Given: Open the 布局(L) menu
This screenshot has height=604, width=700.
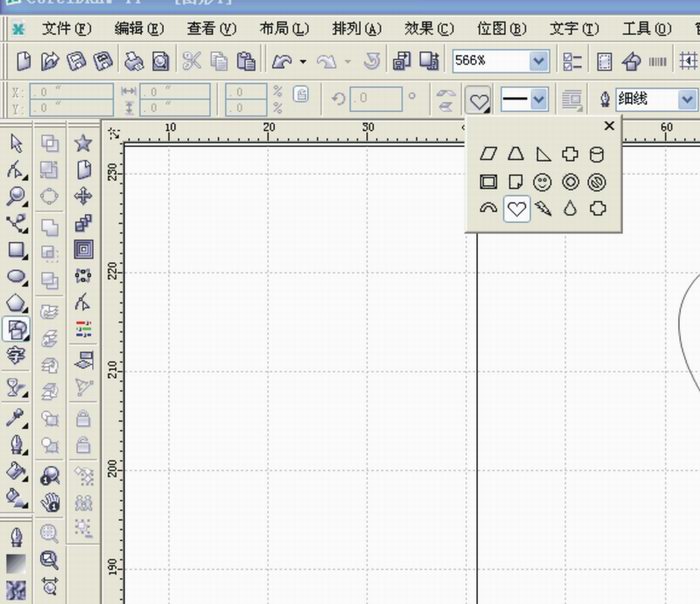Looking at the screenshot, I should [284, 29].
